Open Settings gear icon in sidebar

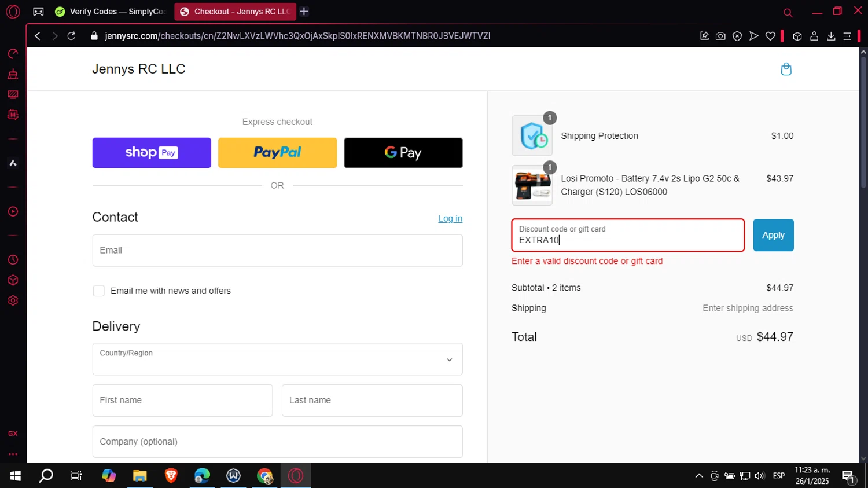coord(13,300)
